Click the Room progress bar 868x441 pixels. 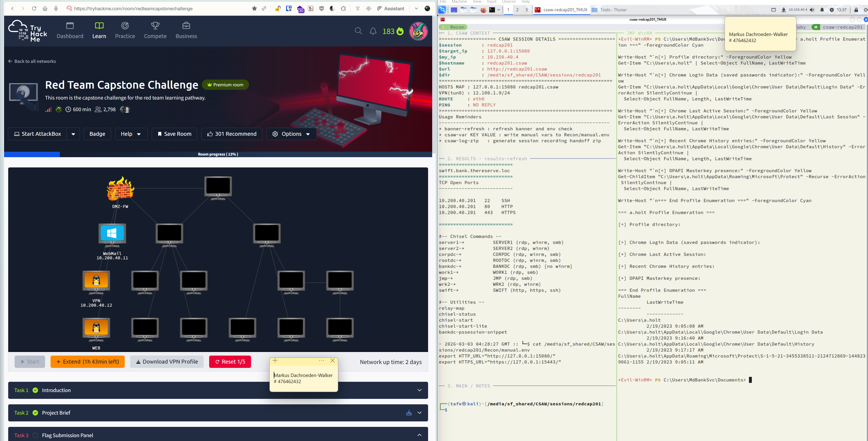point(218,154)
